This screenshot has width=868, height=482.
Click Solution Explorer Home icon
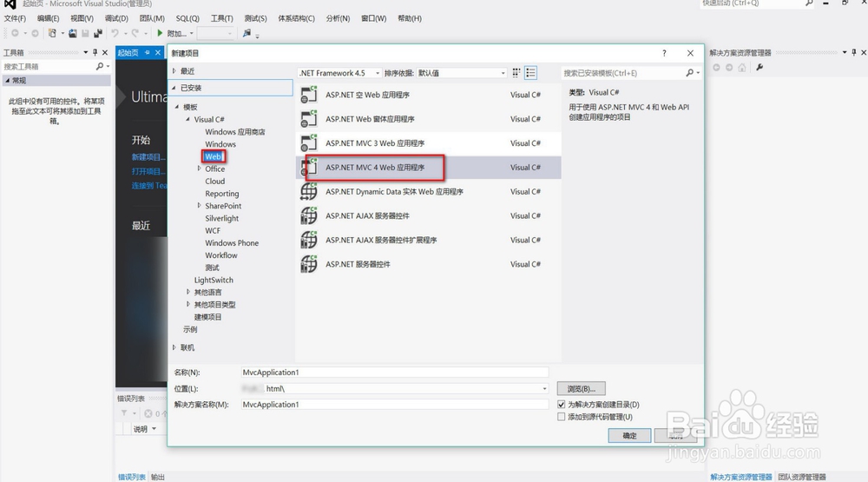click(x=742, y=68)
